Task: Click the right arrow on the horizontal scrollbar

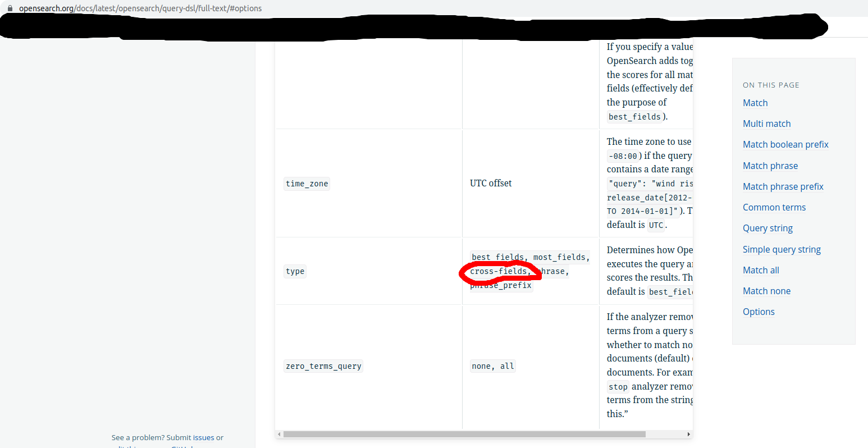Action: (x=689, y=434)
